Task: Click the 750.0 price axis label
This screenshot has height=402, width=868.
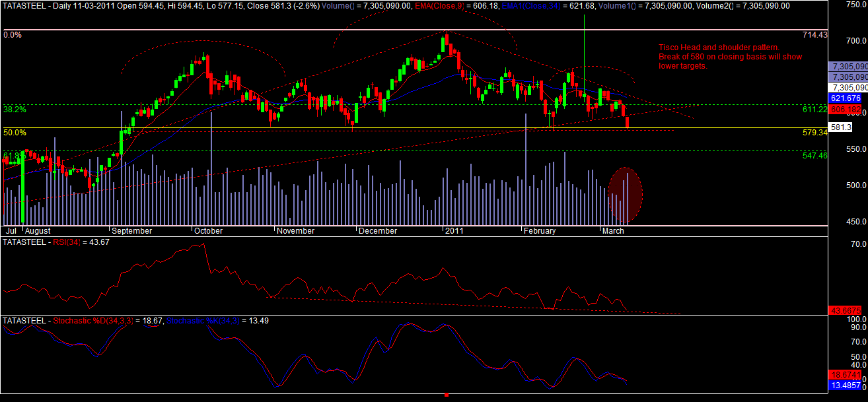Action: pyautogui.click(x=855, y=5)
